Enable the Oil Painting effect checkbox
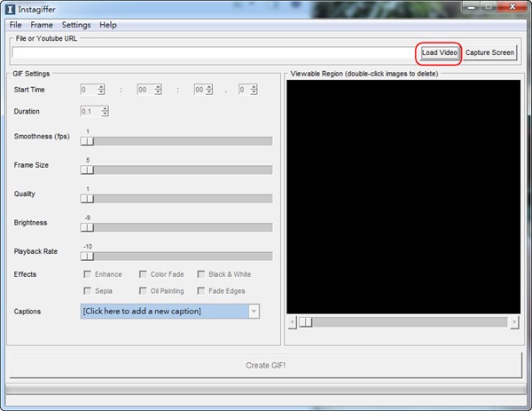This screenshot has height=411, width=532. (x=143, y=291)
